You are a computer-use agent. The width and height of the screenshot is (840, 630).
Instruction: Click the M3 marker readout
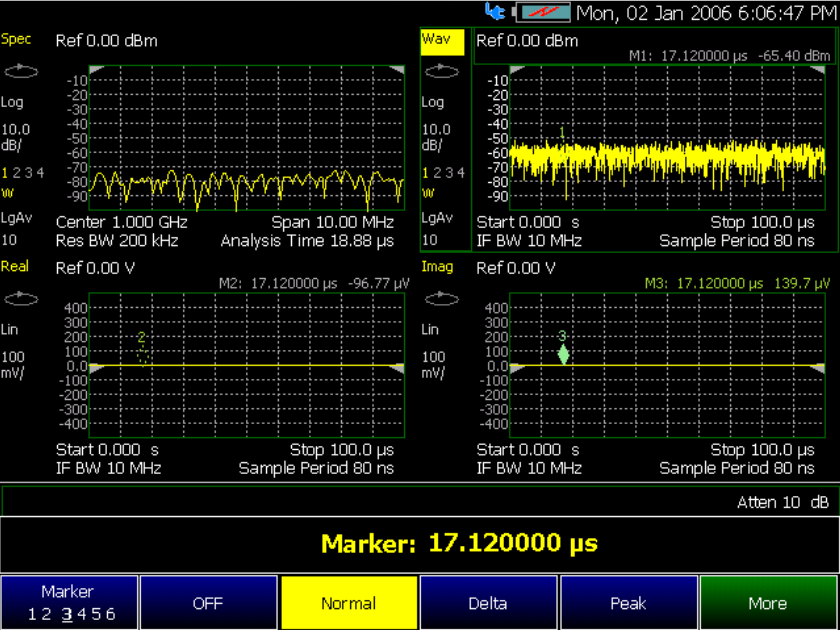737,283
